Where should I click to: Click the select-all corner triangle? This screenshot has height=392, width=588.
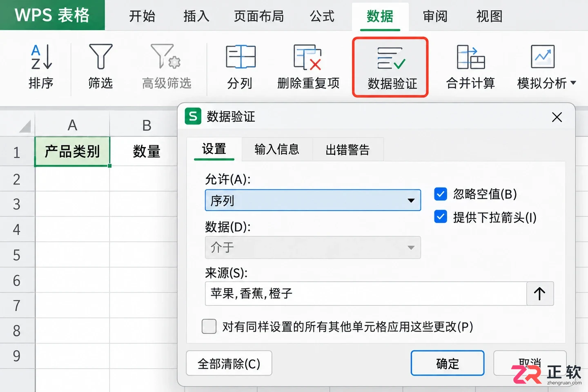point(24,127)
